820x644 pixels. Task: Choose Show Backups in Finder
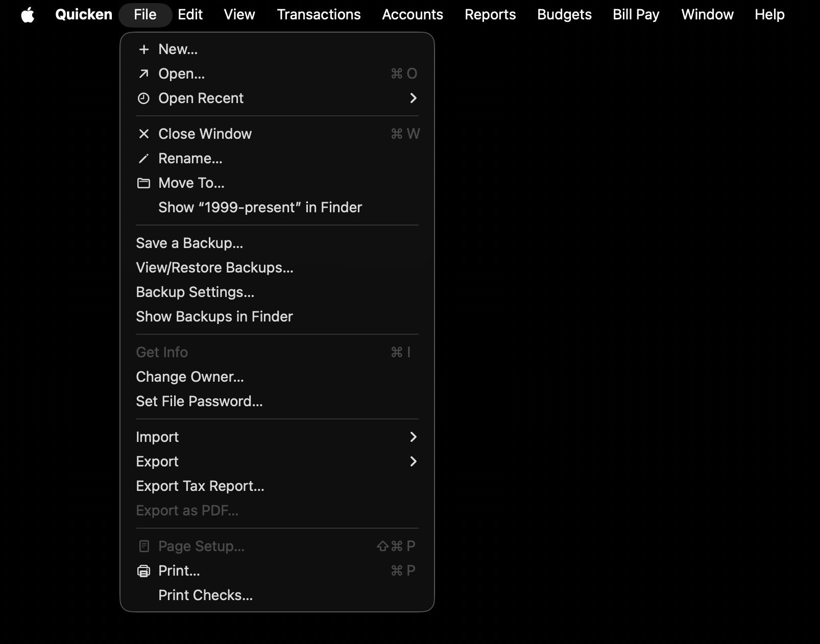277,317
